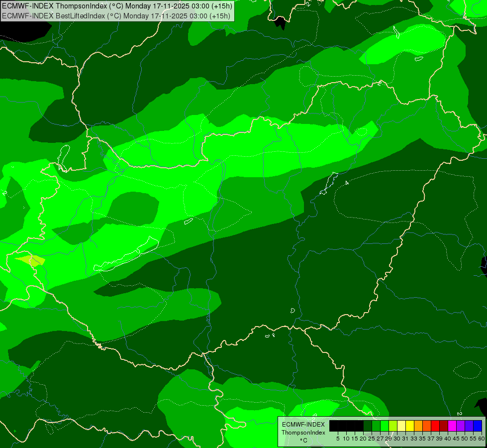Click the legend tick label '40'

click(x=448, y=439)
